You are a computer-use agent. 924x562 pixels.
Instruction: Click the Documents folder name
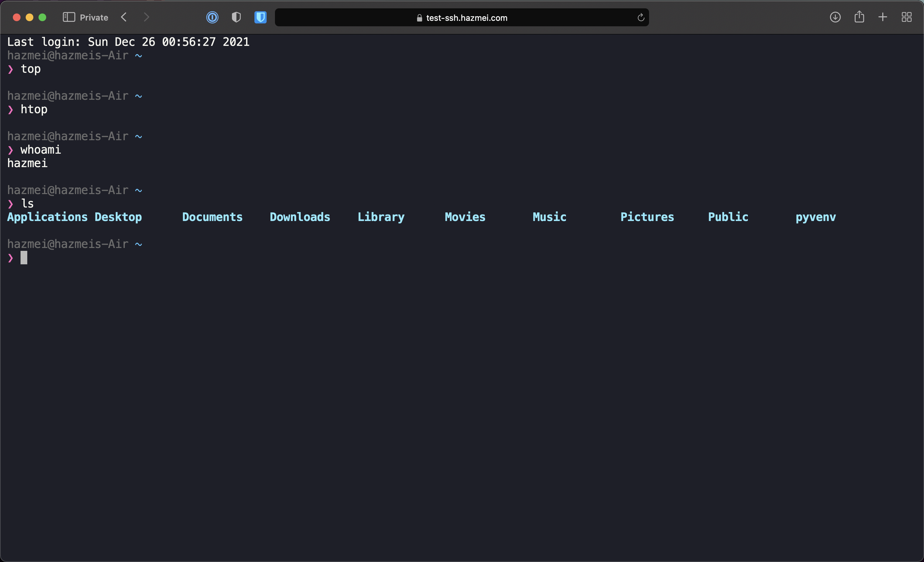[x=212, y=217]
